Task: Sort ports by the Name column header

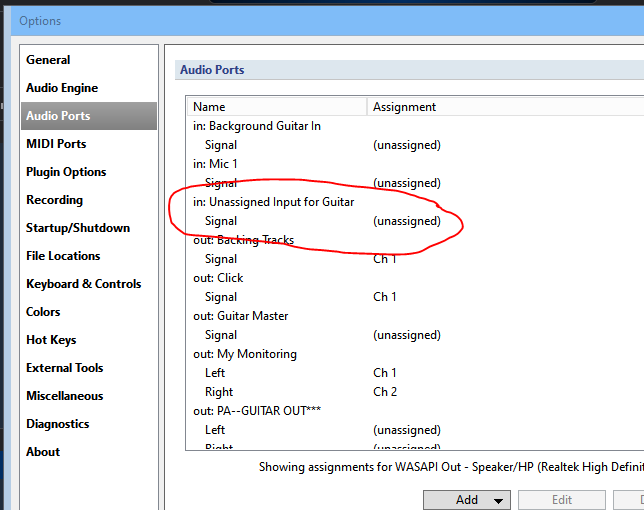Action: pos(277,107)
